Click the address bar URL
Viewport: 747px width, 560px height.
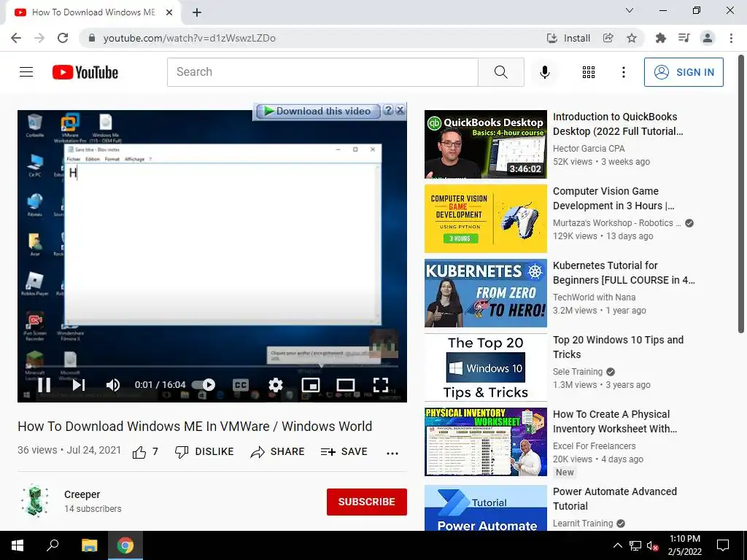[189, 38]
